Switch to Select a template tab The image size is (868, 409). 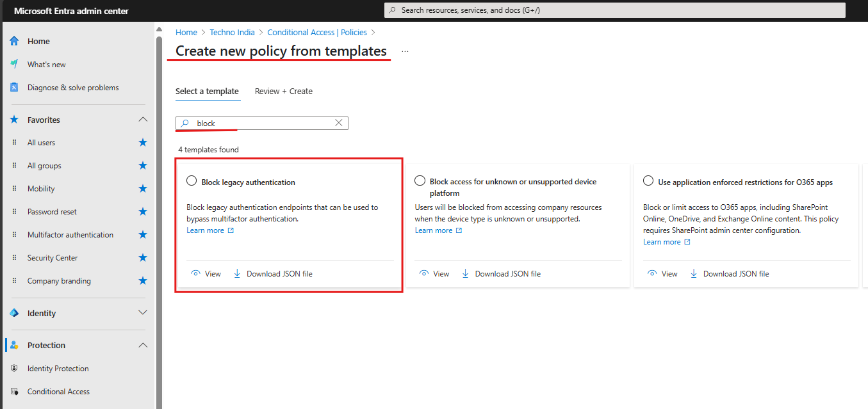[207, 92]
